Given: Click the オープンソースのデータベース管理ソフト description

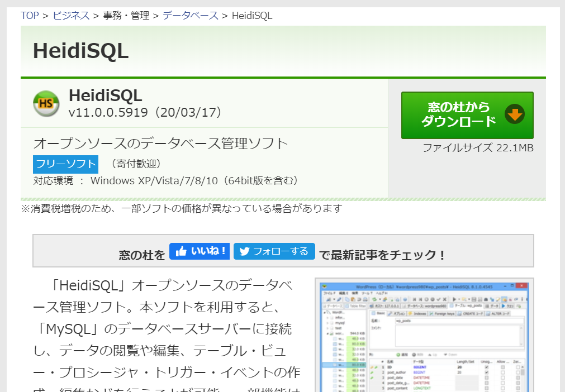Looking at the screenshot, I should 161,144.
